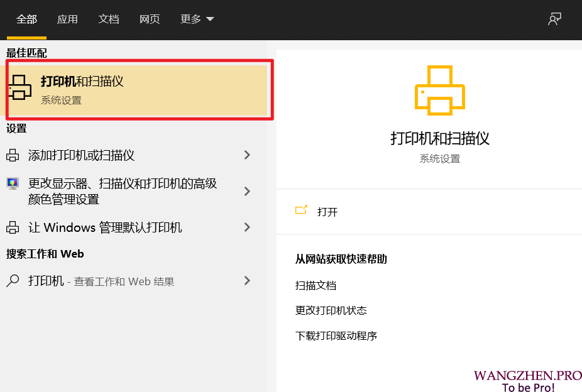Image resolution: width=582 pixels, height=392 pixels.
Task: Select the 打印机和扫描仪 best match result
Action: [134, 90]
